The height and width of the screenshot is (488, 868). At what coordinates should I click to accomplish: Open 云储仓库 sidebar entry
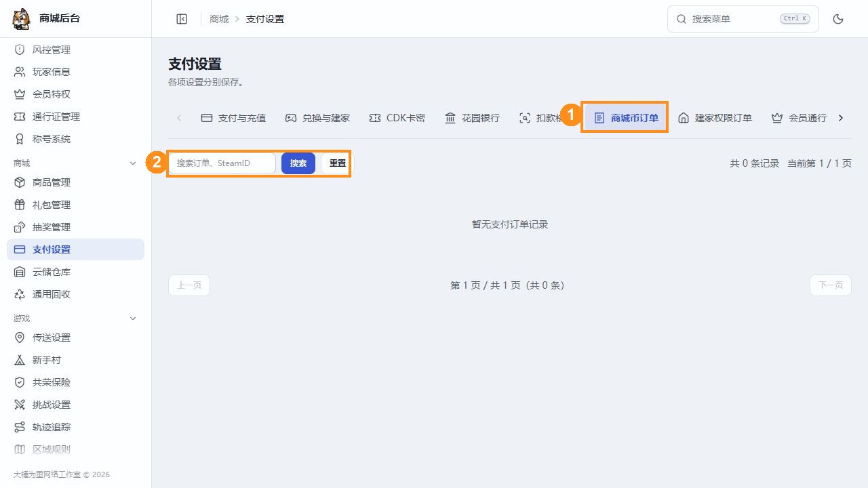click(x=75, y=272)
